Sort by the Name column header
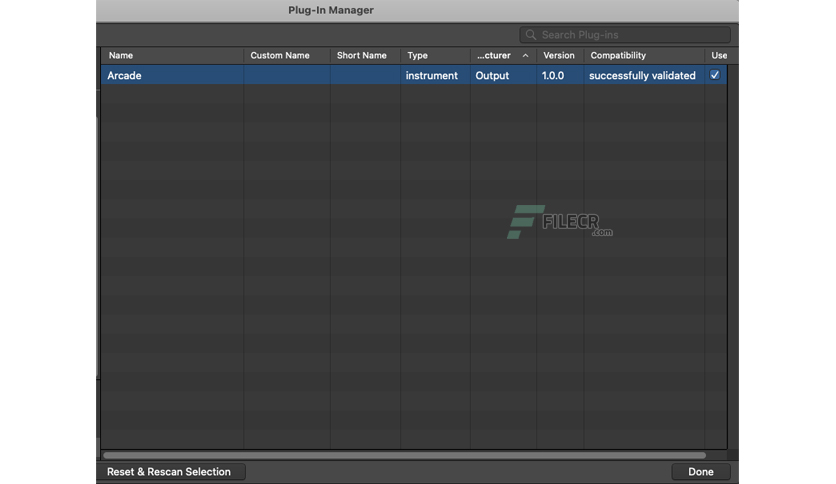The image size is (836, 484). [172, 55]
